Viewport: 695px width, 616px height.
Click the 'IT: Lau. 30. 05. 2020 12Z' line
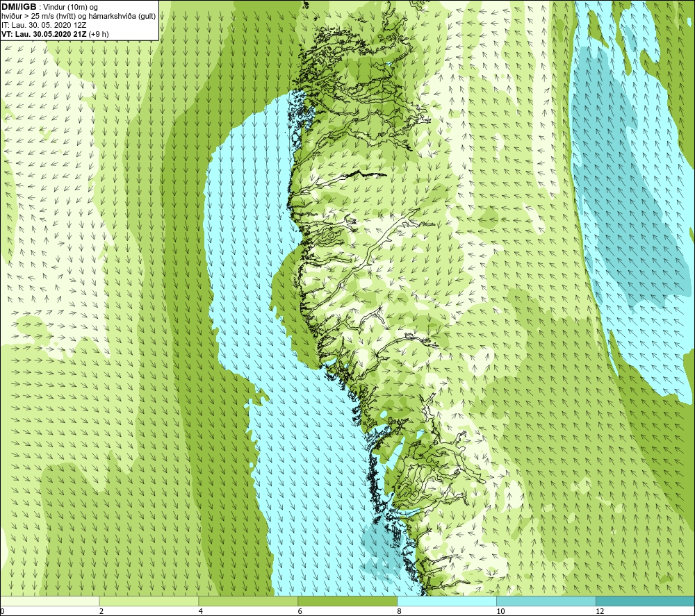point(44,25)
